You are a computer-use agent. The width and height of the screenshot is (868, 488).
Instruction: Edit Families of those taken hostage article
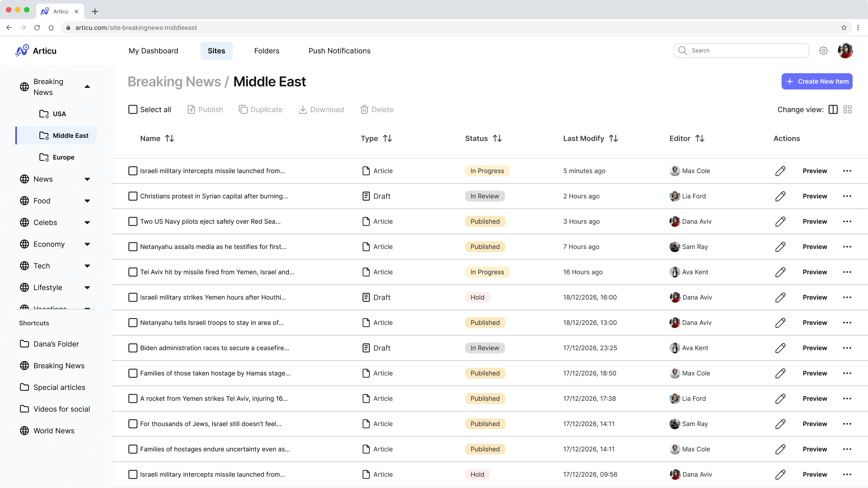coord(780,373)
